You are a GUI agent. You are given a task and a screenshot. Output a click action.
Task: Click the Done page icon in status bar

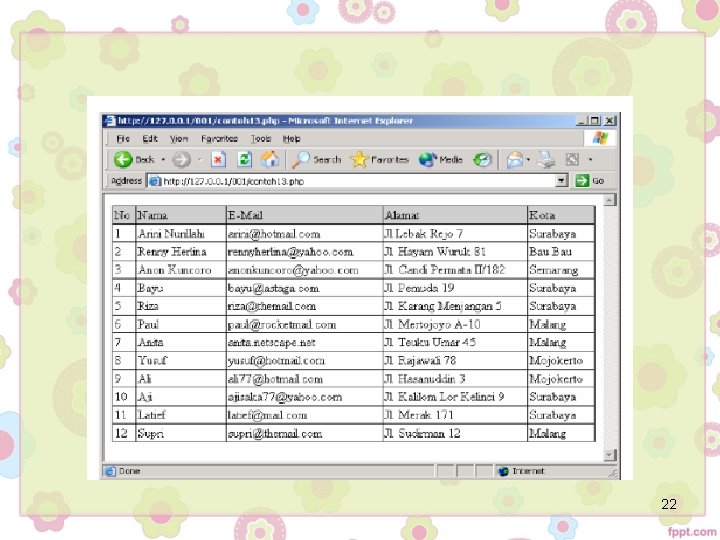coord(110,471)
